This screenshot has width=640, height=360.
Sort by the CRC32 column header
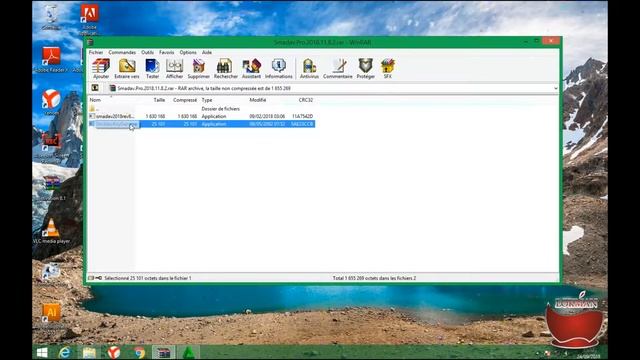click(x=306, y=100)
